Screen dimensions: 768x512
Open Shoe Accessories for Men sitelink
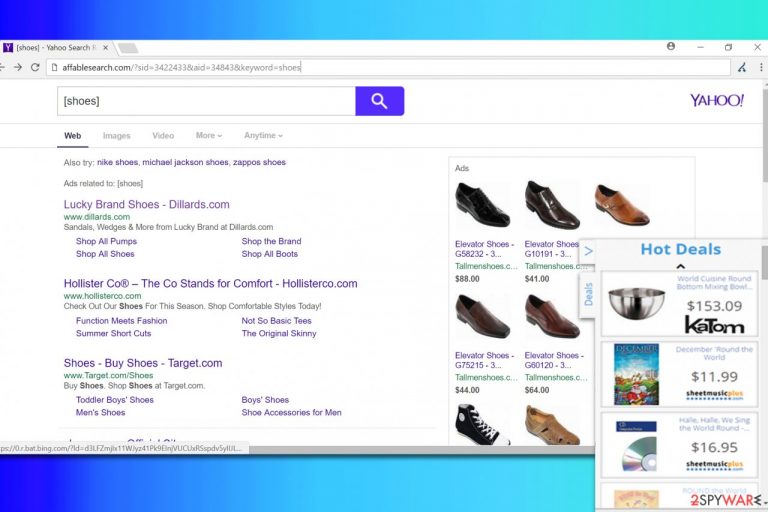point(291,413)
